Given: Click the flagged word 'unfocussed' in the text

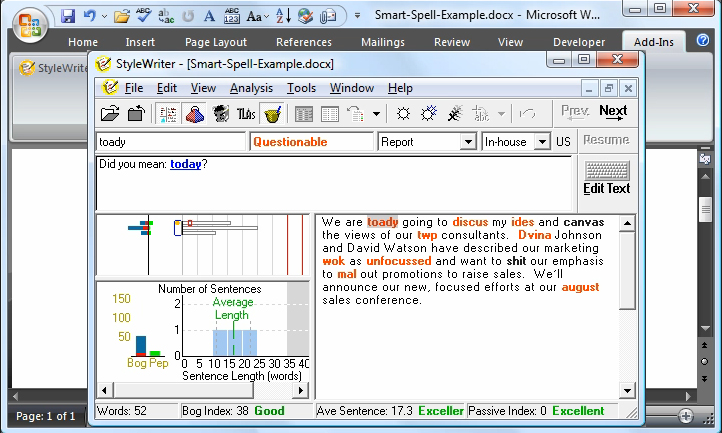Looking at the screenshot, I should [399, 261].
